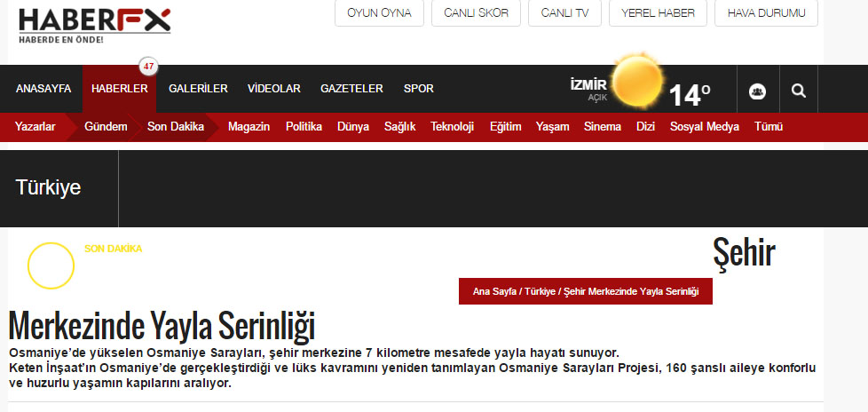Click the HaberFX logo
The image size is (868, 412).
tap(94, 25)
